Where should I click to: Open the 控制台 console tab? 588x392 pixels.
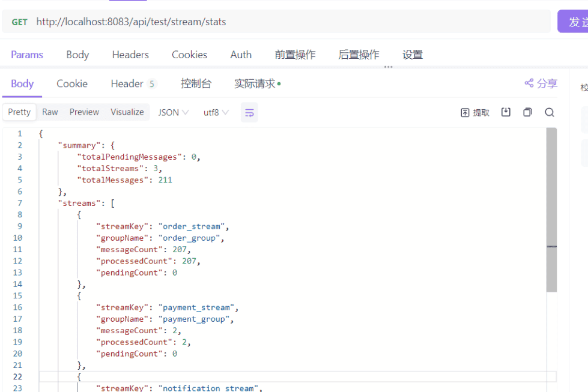196,83
